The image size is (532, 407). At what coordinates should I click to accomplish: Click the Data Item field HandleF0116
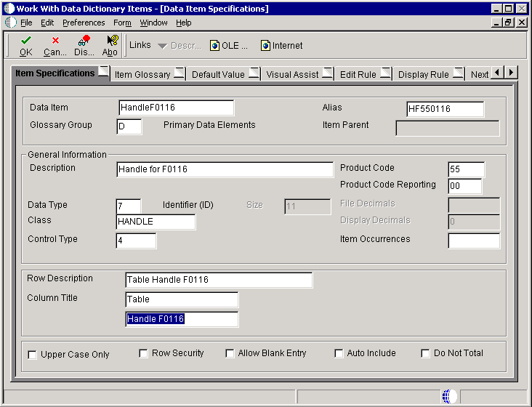click(x=176, y=108)
